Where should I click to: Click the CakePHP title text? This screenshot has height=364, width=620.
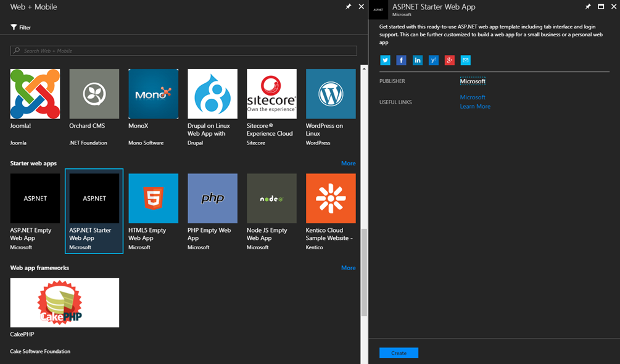point(22,334)
